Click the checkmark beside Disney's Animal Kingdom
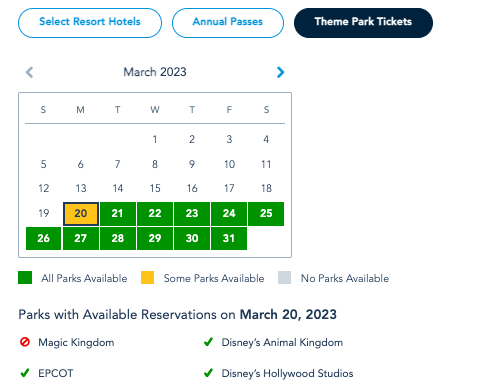This screenshot has width=497, height=392. (208, 342)
